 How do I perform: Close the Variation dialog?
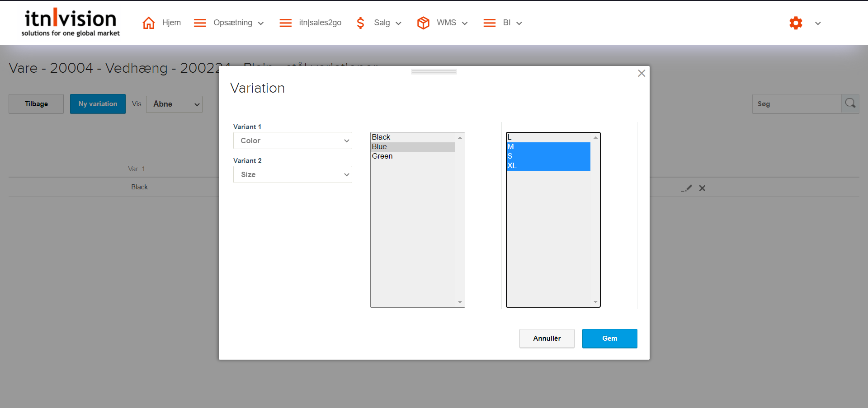(641, 73)
